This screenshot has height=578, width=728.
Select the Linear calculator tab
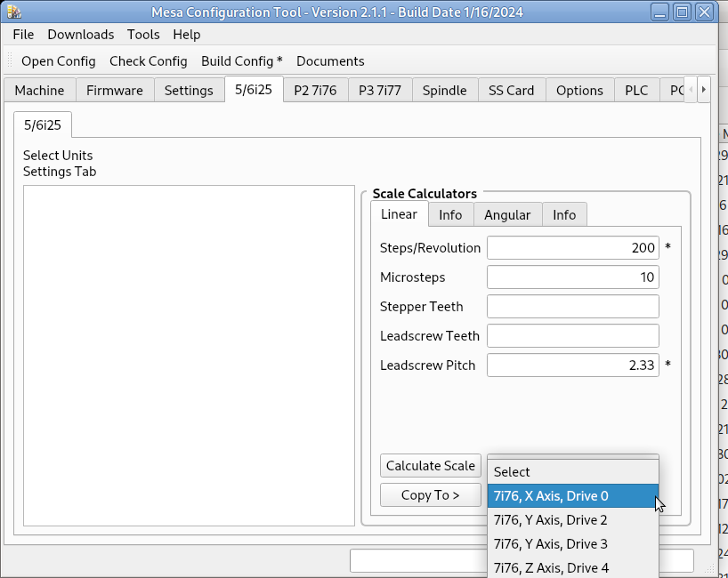pos(400,214)
